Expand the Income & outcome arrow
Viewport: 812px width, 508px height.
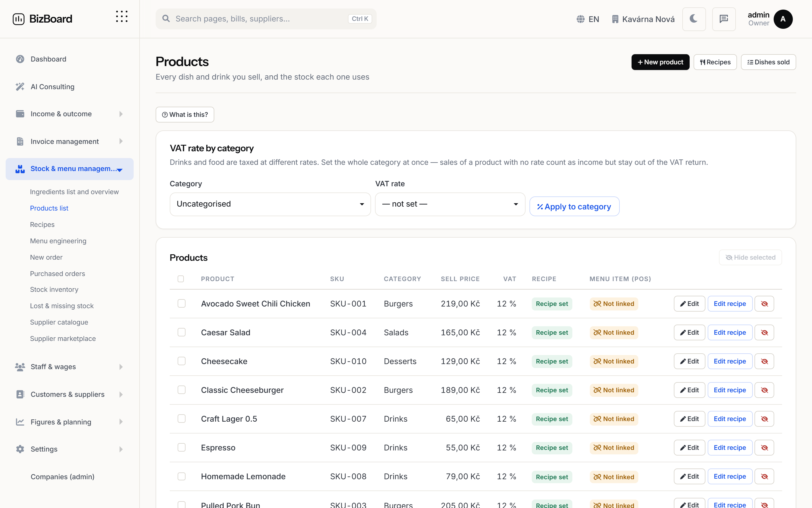[x=121, y=114]
